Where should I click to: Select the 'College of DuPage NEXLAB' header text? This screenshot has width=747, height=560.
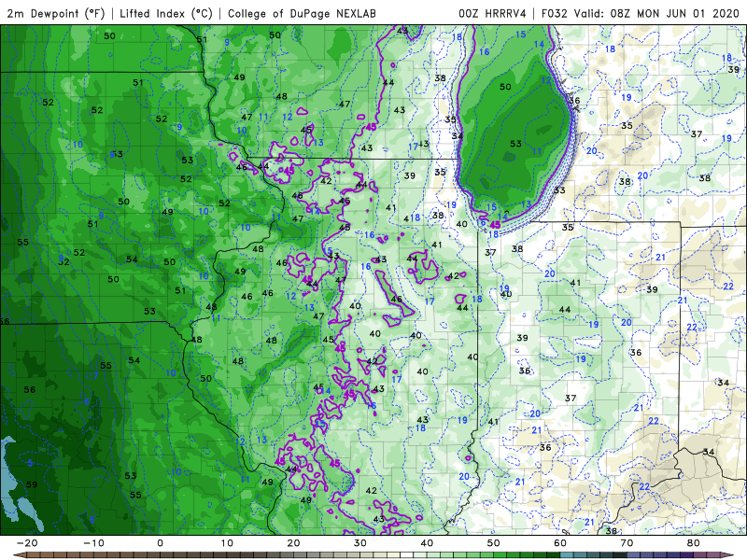(302, 13)
